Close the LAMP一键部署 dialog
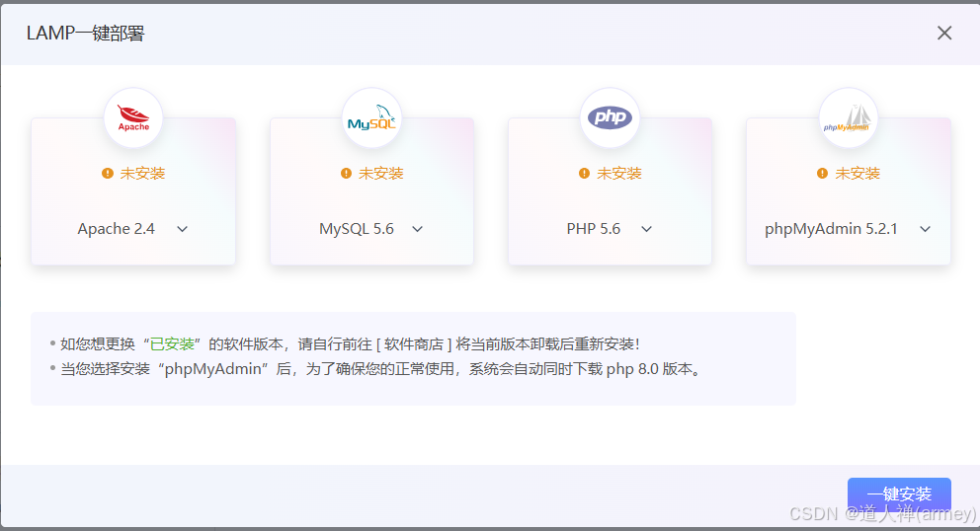980x531 pixels. pyautogui.click(x=944, y=34)
